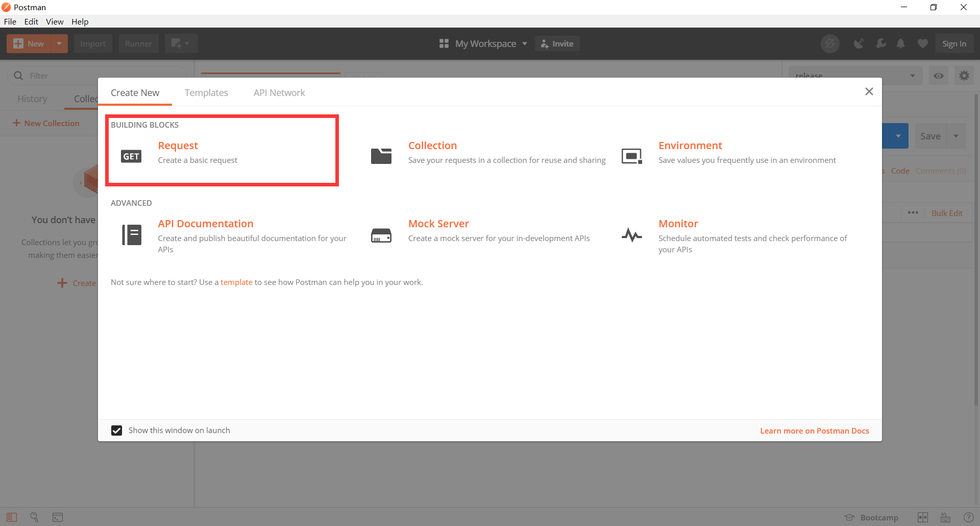Open the release environment dropdown

pyautogui.click(x=855, y=76)
